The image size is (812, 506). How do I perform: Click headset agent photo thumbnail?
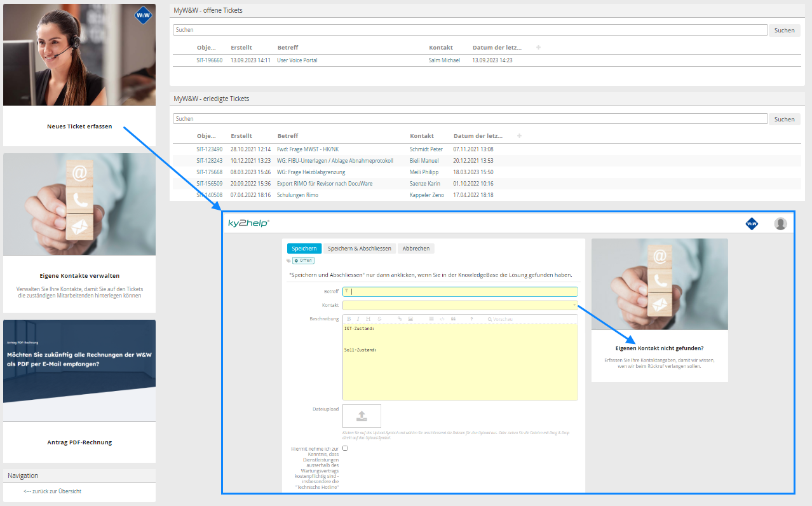point(79,55)
